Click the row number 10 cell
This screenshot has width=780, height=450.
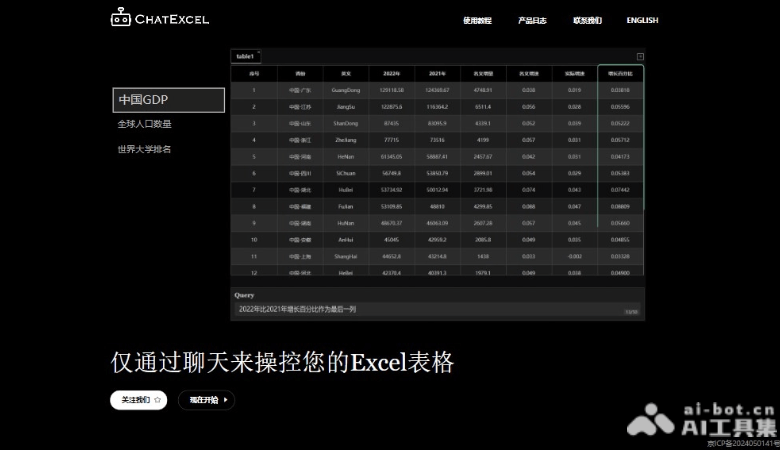pos(254,240)
